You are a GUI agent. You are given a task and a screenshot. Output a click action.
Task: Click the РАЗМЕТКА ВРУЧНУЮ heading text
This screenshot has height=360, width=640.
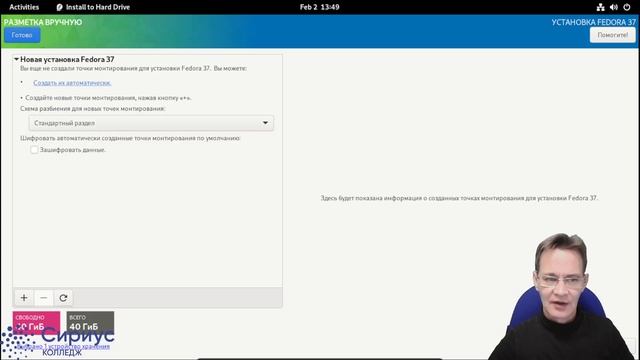point(43,22)
